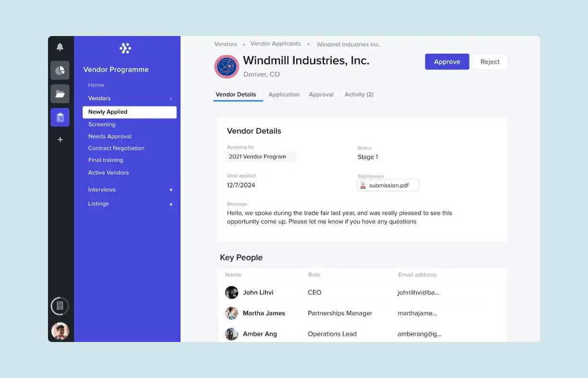Image resolution: width=588 pixels, height=378 pixels.
Task: Click the Denver, CO location text
Action: tap(262, 74)
